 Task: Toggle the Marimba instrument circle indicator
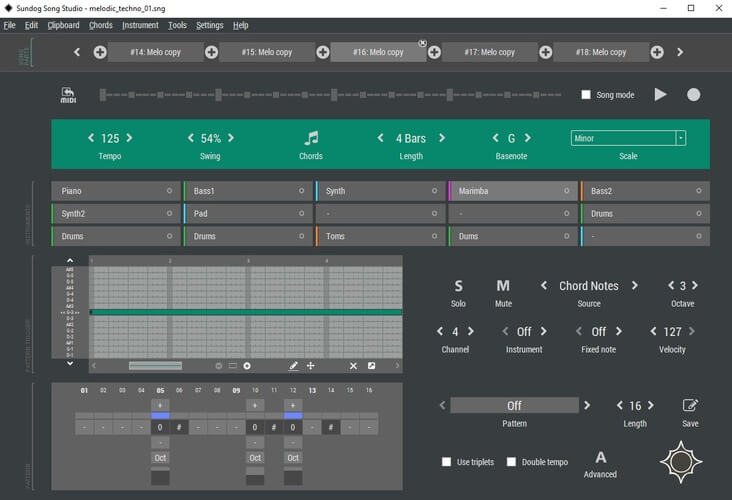pos(566,191)
